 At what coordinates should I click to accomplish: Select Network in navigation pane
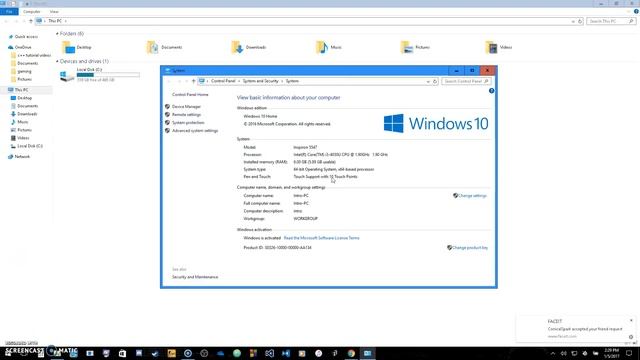click(x=22, y=157)
